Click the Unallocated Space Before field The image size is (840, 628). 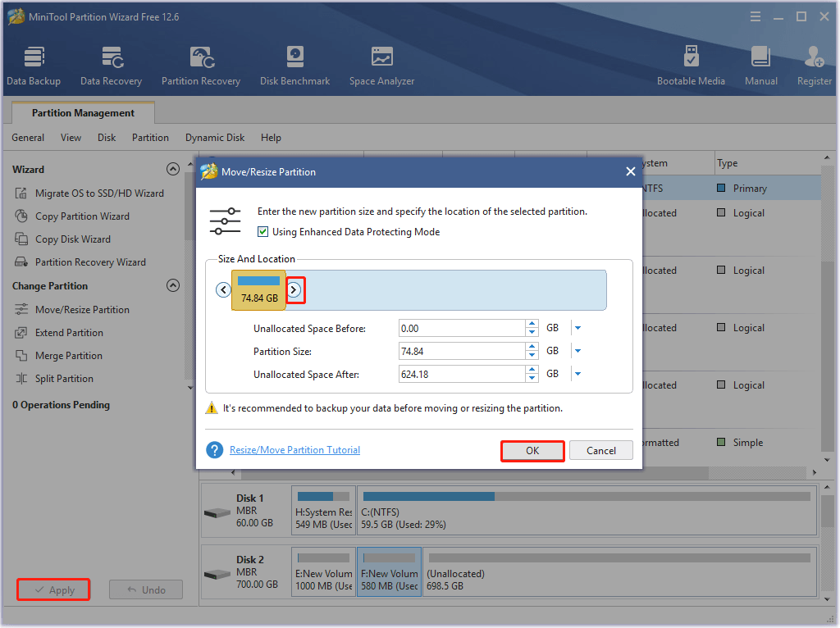tap(462, 328)
